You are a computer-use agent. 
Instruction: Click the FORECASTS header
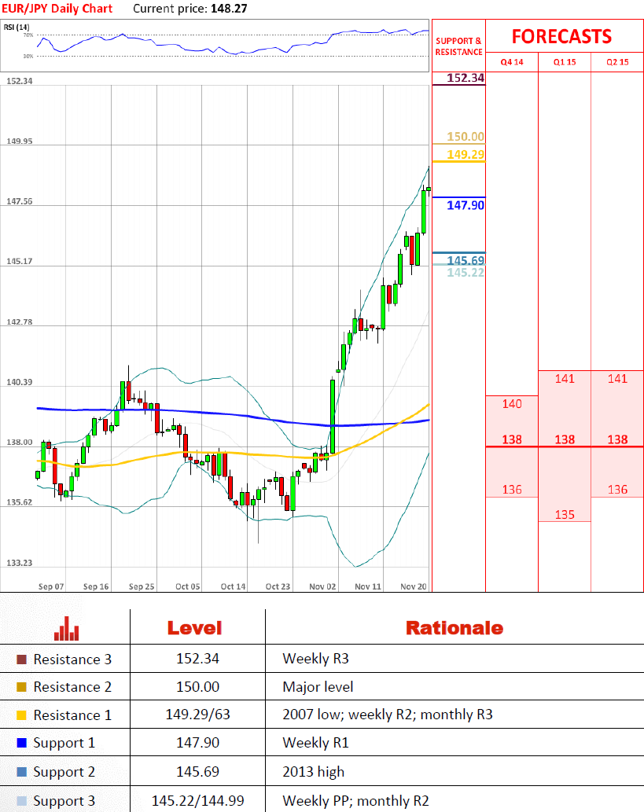561,36
